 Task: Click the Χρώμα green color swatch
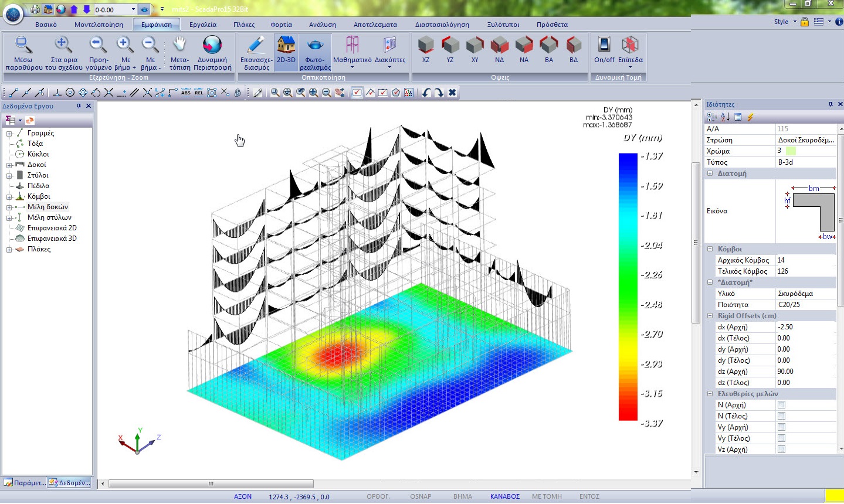click(x=791, y=151)
